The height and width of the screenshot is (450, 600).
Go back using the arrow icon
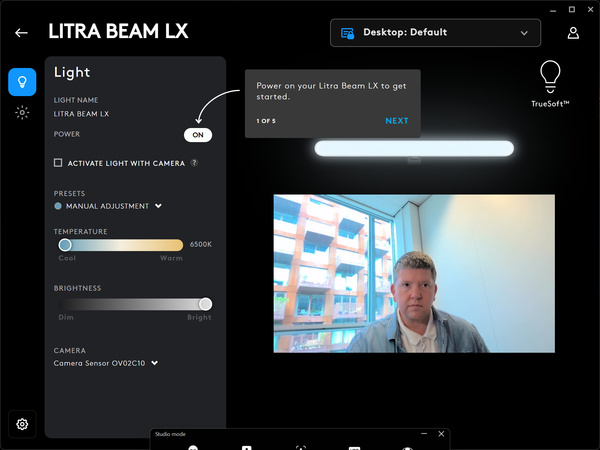click(x=21, y=32)
